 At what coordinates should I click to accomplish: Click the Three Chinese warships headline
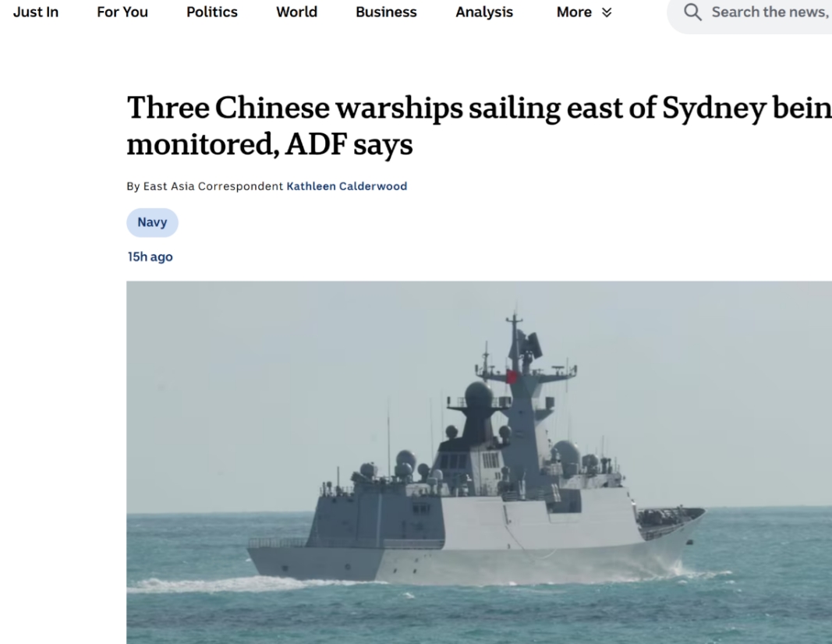coord(479,126)
